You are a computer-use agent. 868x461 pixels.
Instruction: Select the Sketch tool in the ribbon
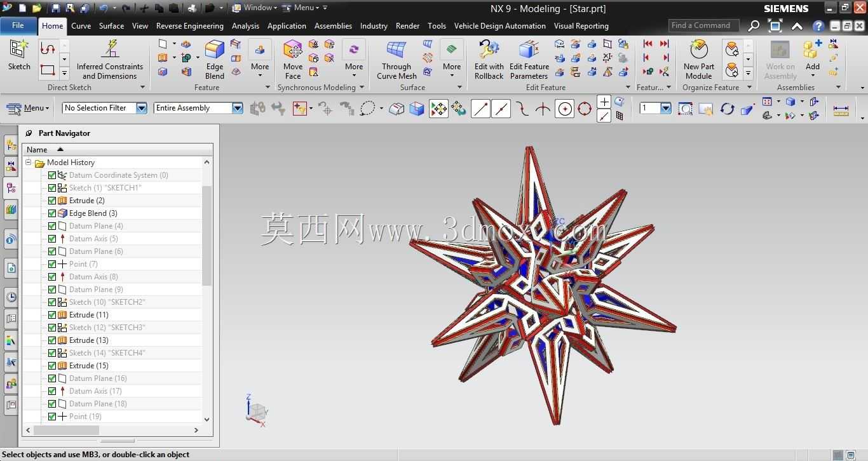19,55
